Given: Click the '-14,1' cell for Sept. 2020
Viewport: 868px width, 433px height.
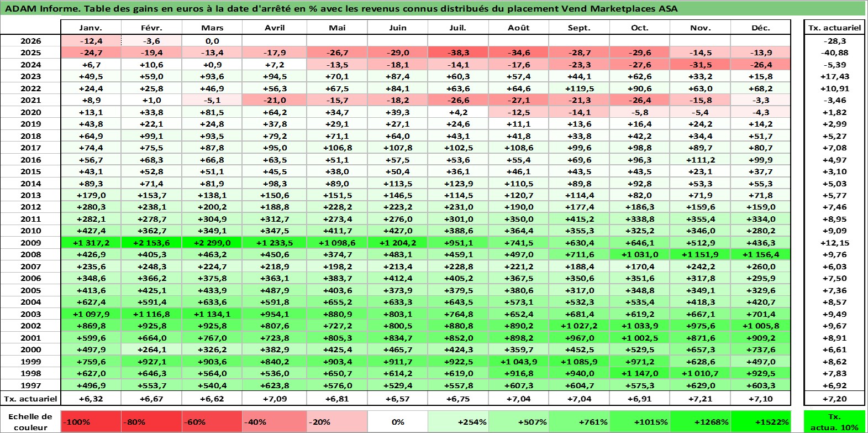Looking at the screenshot, I should pos(579,112).
